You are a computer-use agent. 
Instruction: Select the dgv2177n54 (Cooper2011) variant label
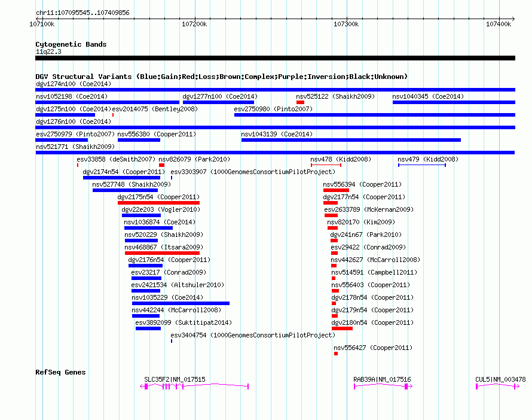364,197
